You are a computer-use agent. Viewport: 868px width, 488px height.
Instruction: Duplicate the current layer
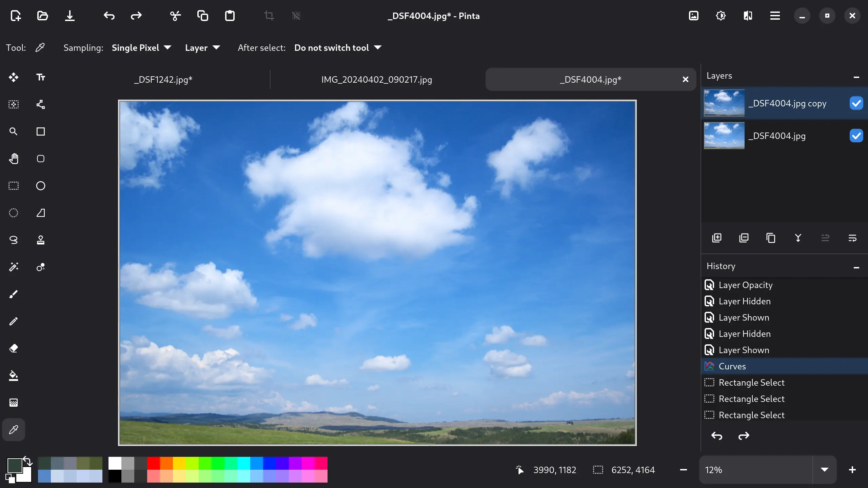point(771,238)
